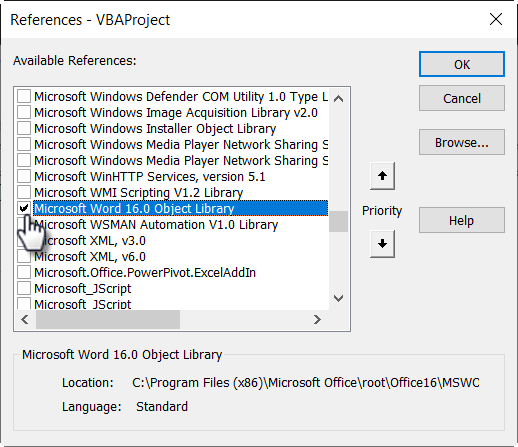
Task: Click the horizontal scroll right arrow
Action: click(x=317, y=320)
